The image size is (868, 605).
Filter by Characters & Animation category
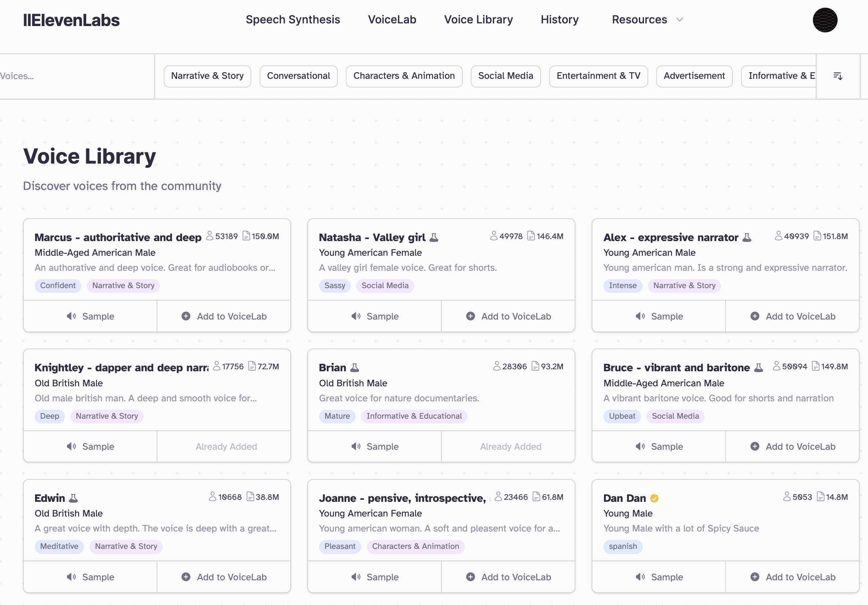coord(404,76)
